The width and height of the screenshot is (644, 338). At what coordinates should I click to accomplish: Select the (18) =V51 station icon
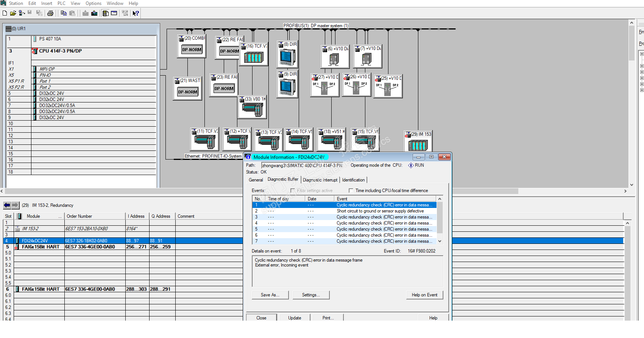[331, 140]
